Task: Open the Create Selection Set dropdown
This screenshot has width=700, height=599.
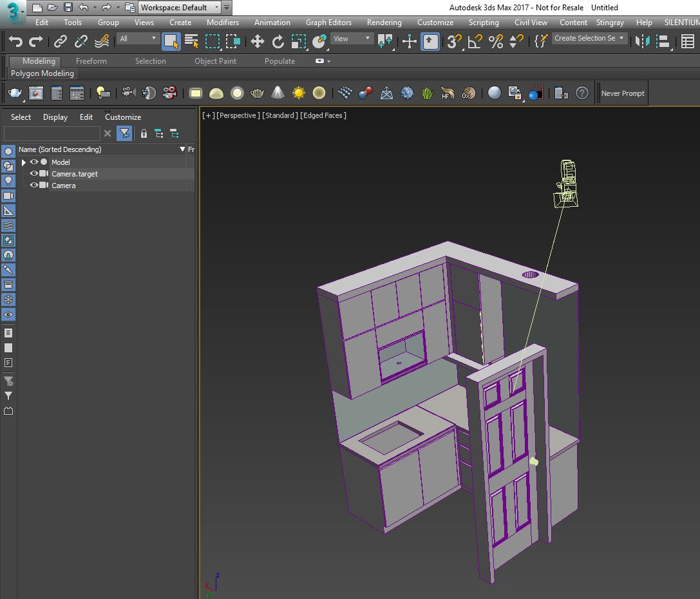Action: click(x=589, y=39)
